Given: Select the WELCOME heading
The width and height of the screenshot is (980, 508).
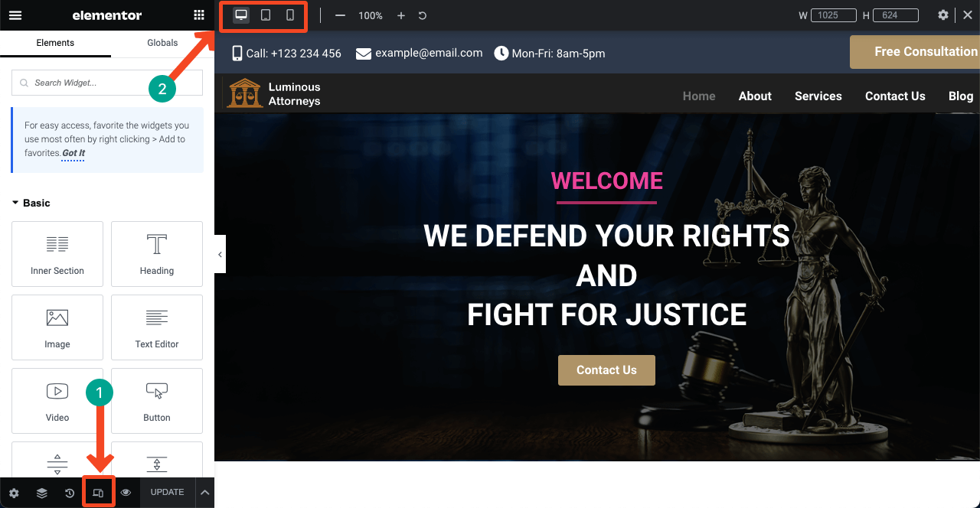Looking at the screenshot, I should 607,181.
